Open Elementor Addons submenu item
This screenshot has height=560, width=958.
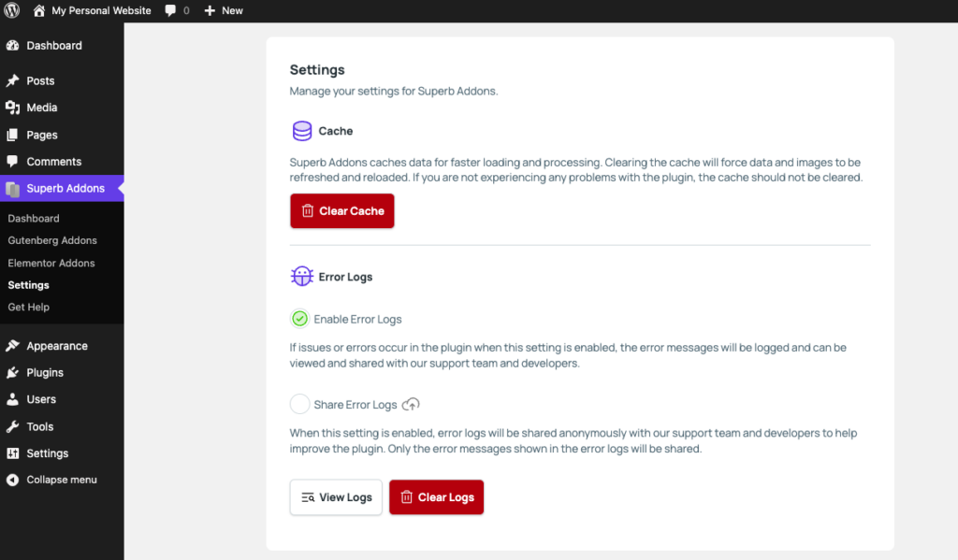tap(51, 263)
